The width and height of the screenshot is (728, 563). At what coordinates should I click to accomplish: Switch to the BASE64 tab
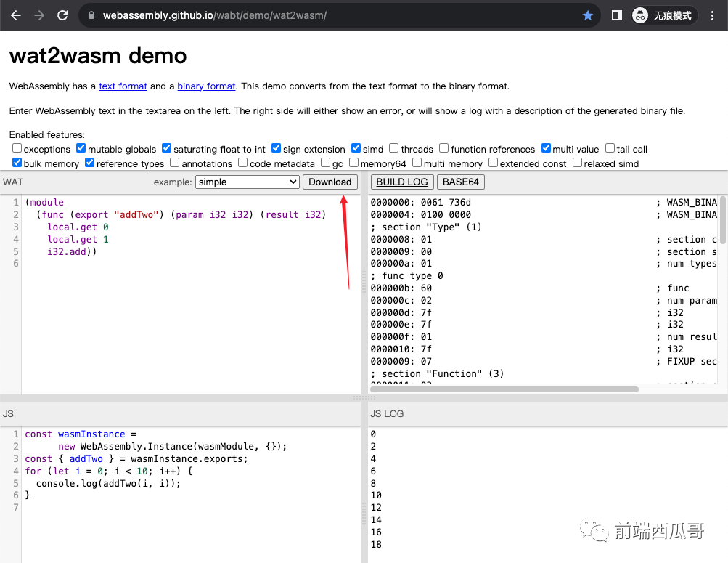point(461,182)
